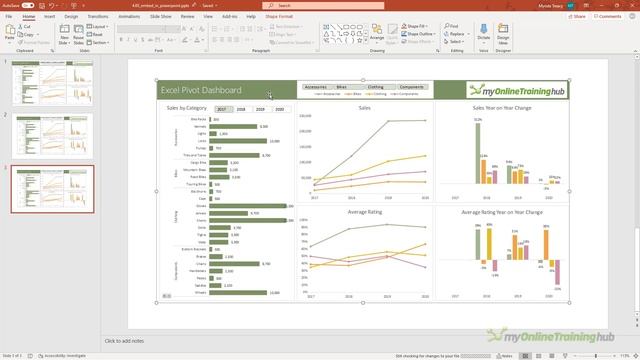Switch to the Review tab
Viewport: 640px width, 360px height.
187,16
